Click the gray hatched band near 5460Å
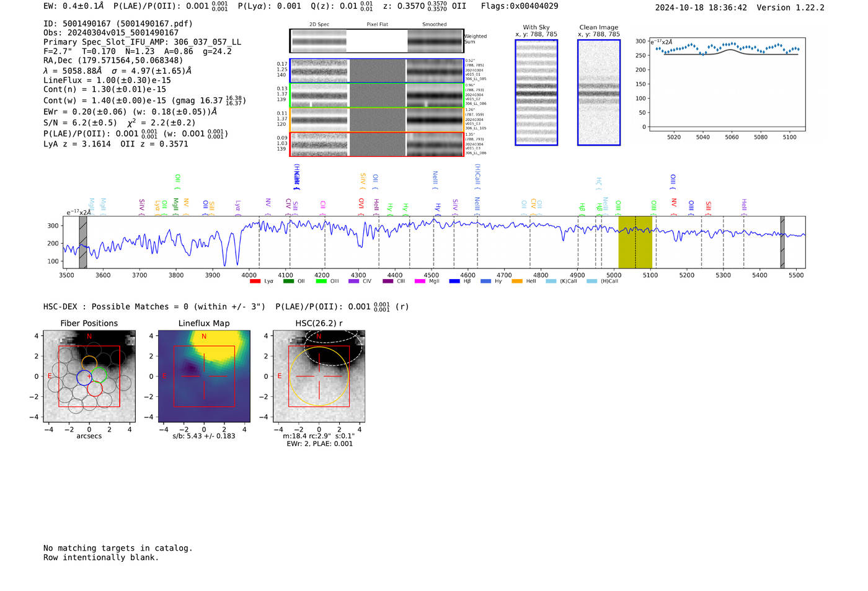 782,242
